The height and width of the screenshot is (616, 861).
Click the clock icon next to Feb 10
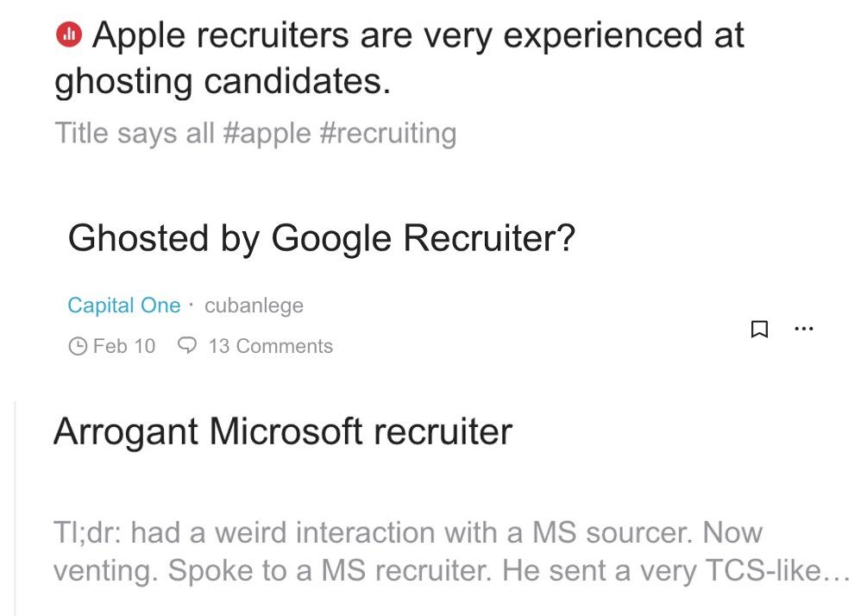coord(78,347)
